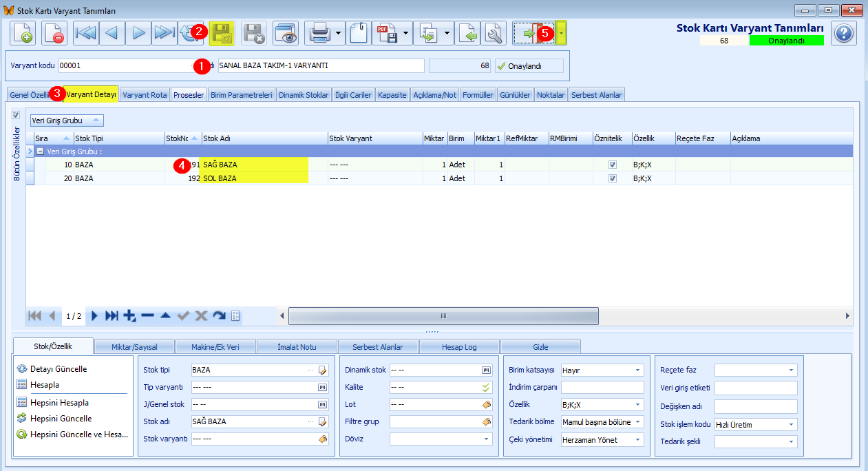Open settings with the wrench icon
Screen dimensions: 868x471
click(494, 33)
